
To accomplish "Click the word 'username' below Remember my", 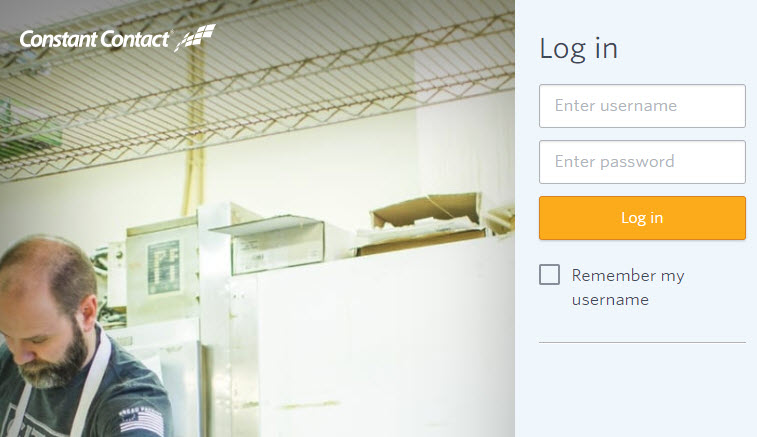I will 610,300.
